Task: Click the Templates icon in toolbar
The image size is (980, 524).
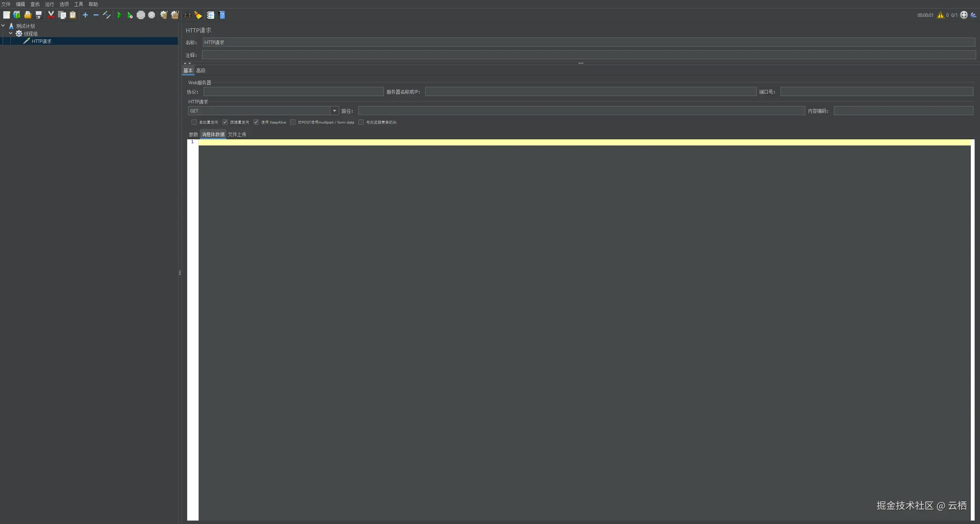Action: click(17, 15)
